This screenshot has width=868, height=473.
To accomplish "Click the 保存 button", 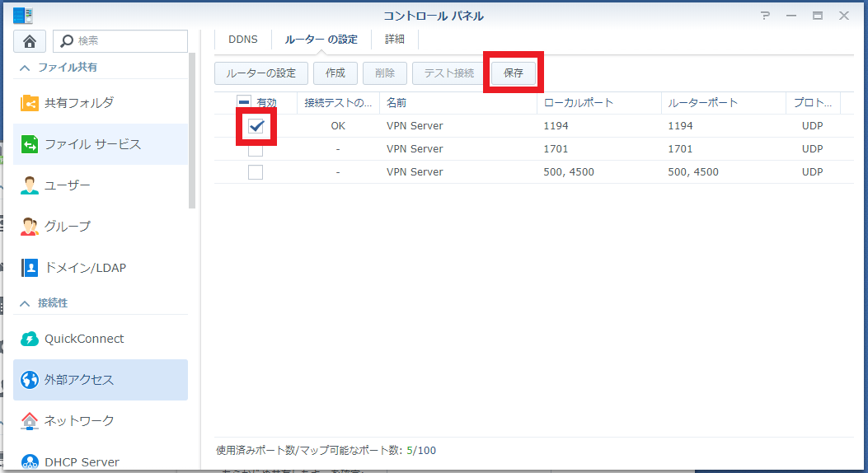I will pyautogui.click(x=514, y=73).
